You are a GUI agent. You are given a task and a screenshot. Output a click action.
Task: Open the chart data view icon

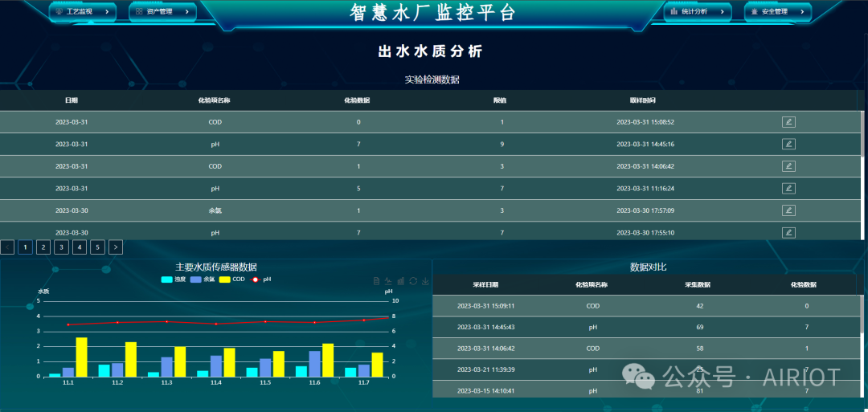(376, 281)
